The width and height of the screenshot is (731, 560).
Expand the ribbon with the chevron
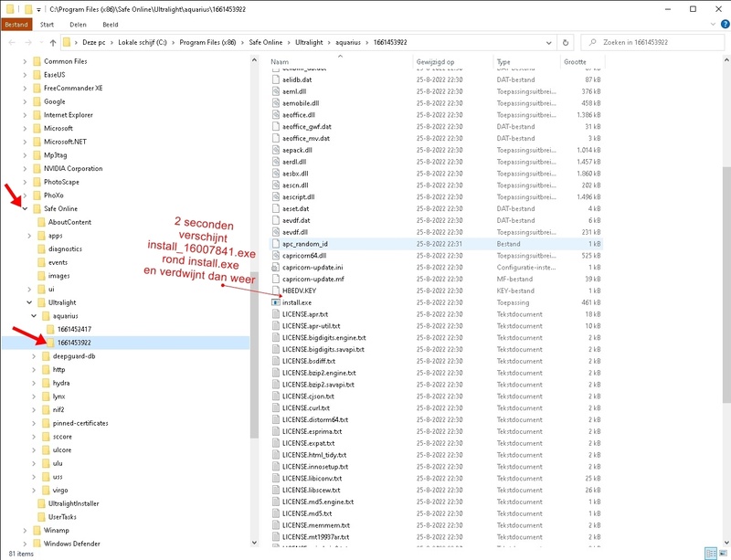(x=713, y=25)
